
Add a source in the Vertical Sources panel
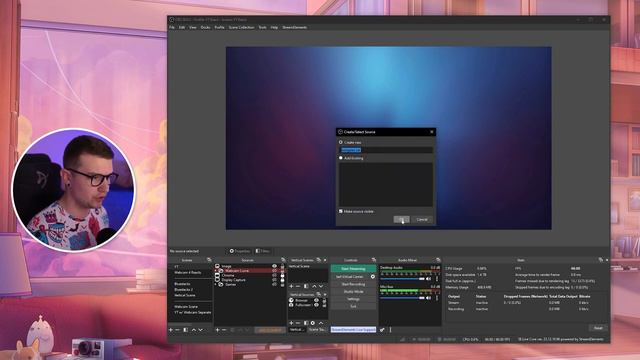(291, 323)
